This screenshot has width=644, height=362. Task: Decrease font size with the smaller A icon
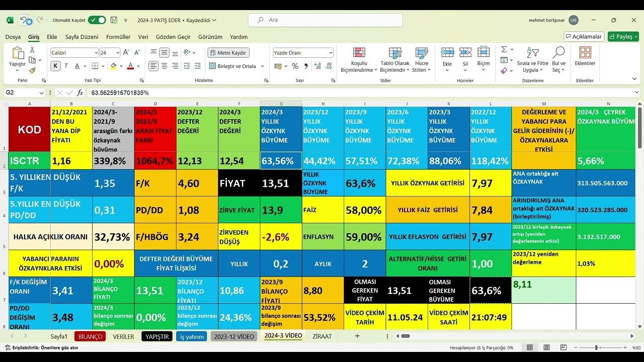[136, 52]
